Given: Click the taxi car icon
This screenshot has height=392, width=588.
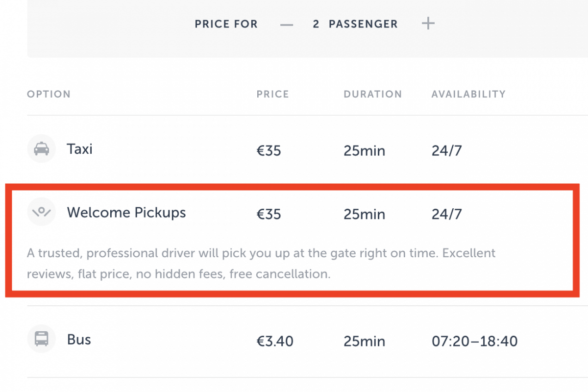Looking at the screenshot, I should coord(42,148).
